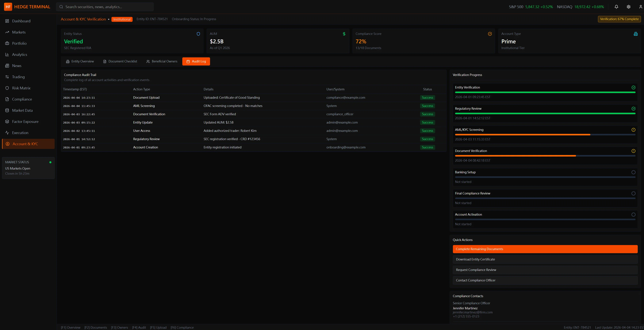
Task: Click the search securities input field
Action: (105, 7)
